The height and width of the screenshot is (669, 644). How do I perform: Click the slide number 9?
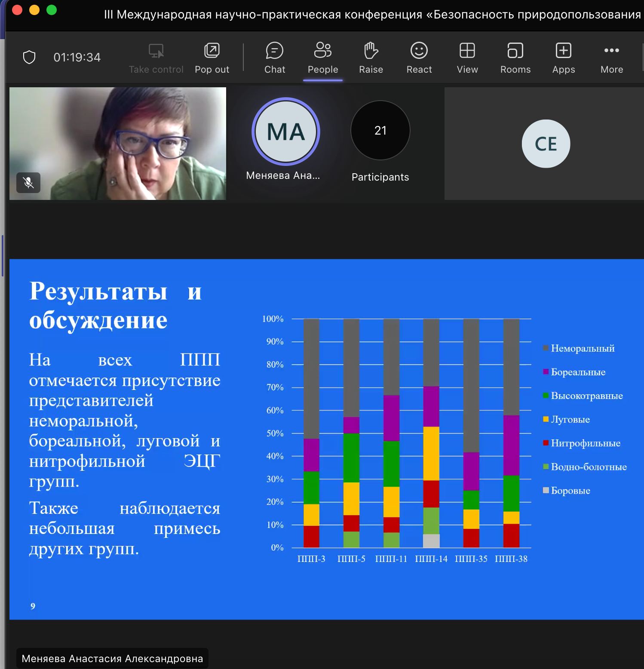(33, 606)
